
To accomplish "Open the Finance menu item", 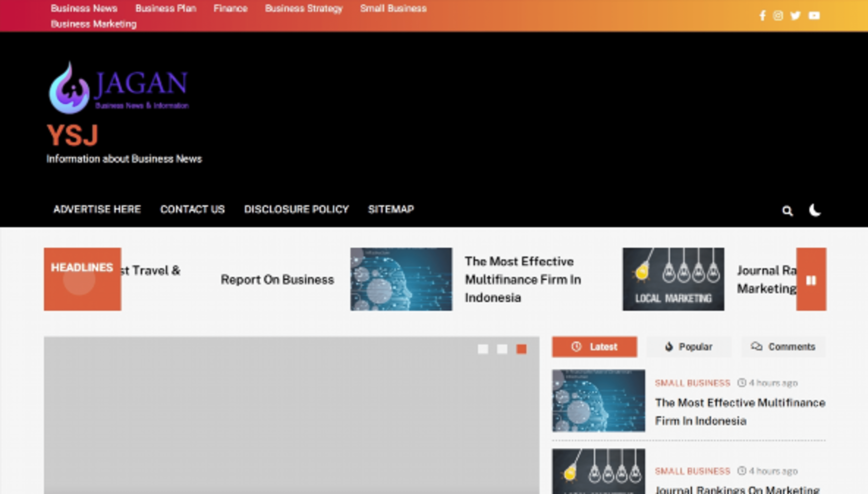I will pyautogui.click(x=230, y=9).
